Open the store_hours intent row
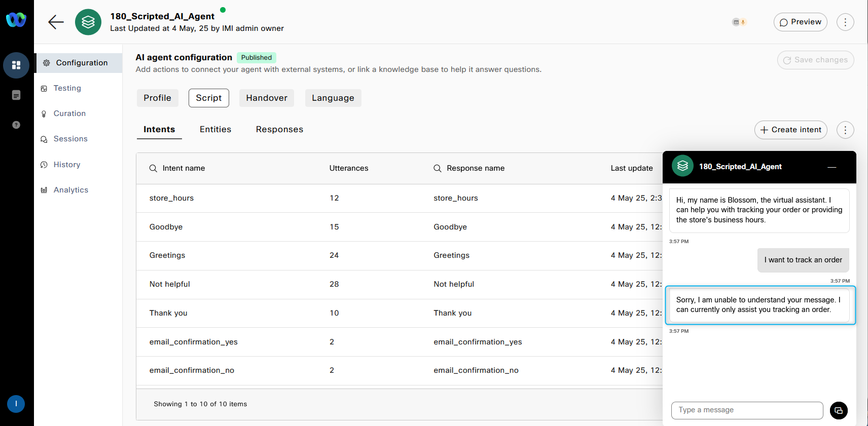Viewport: 868px width, 426px height. 171,198
